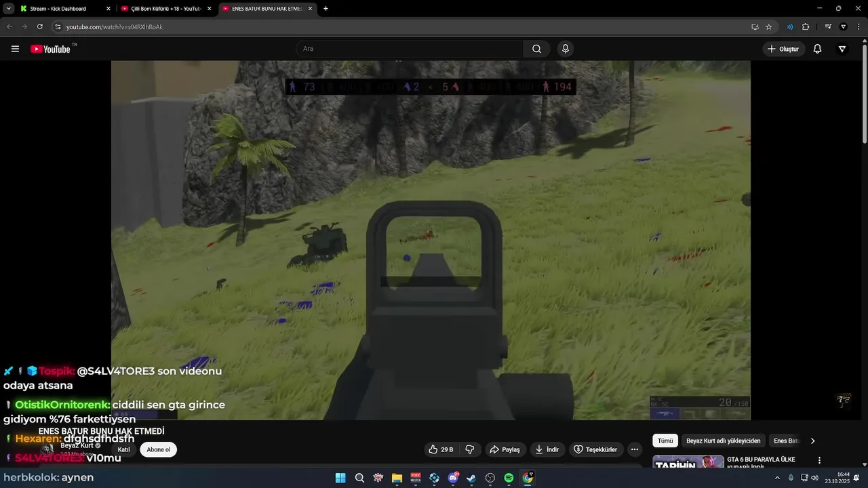Show hidden system tray icons

tap(777, 478)
